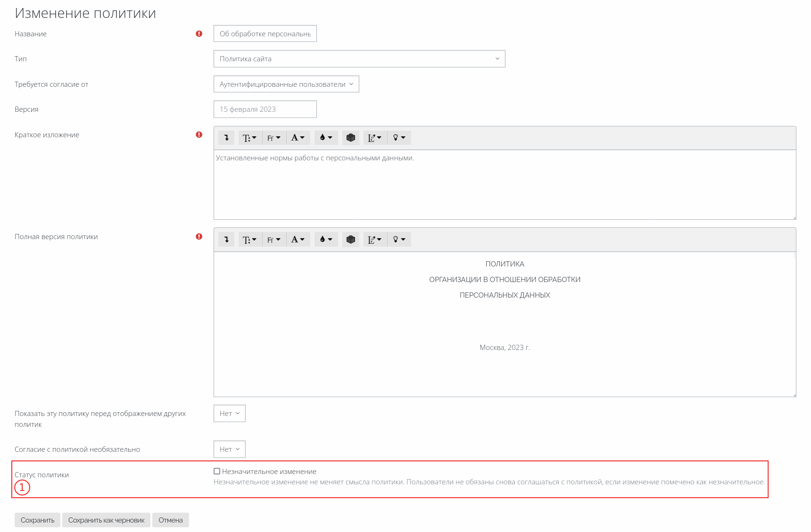Open droplet color menu in Полная версия editor

coord(326,240)
